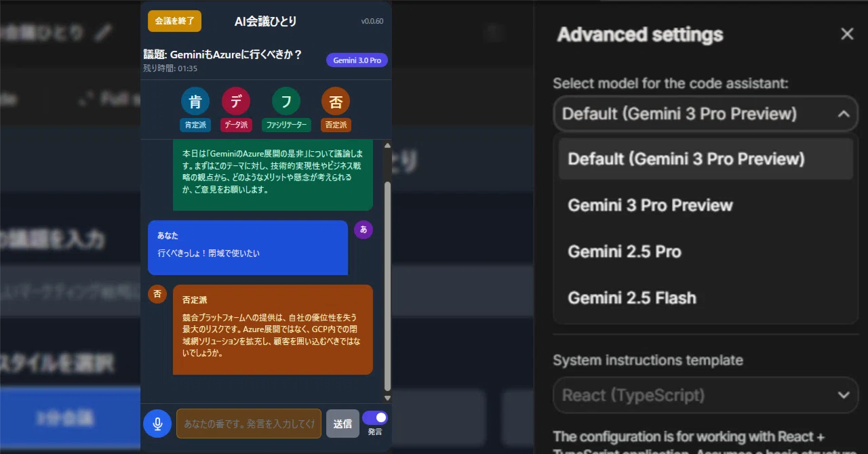Click the blue user message bubble
The width and height of the screenshot is (868, 454).
[x=248, y=247]
